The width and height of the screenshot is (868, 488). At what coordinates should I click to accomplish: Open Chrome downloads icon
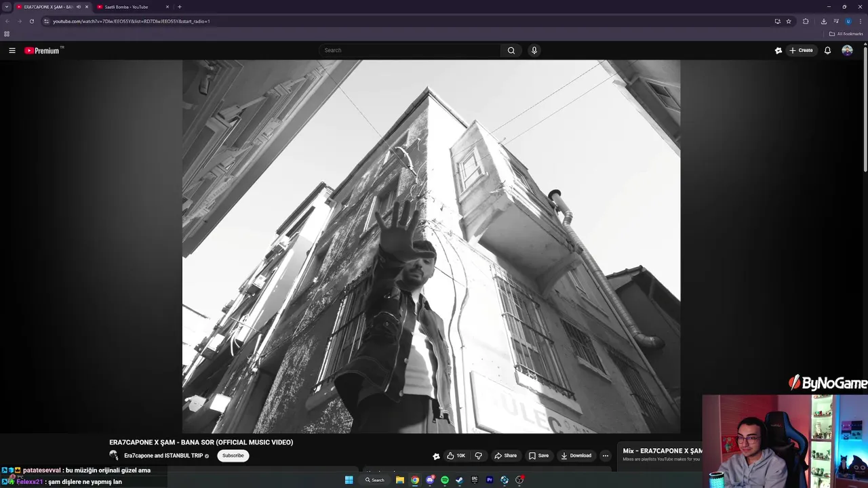click(824, 21)
